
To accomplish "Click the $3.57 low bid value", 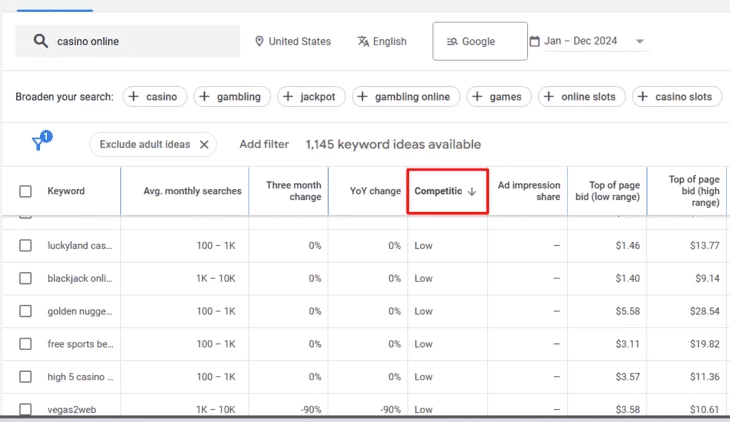I will (x=628, y=376).
